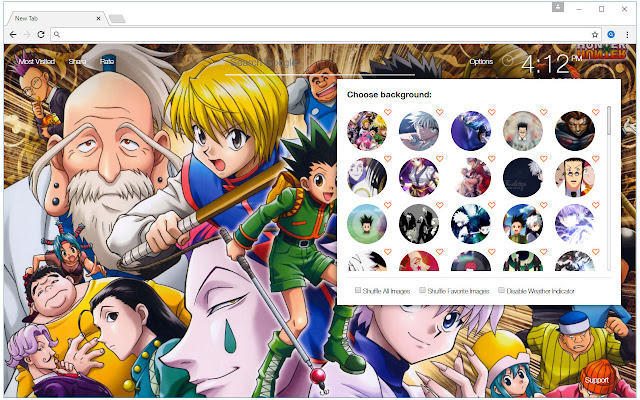The image size is (640, 400).
Task: Close the New Tab tab
Action: 98,18
